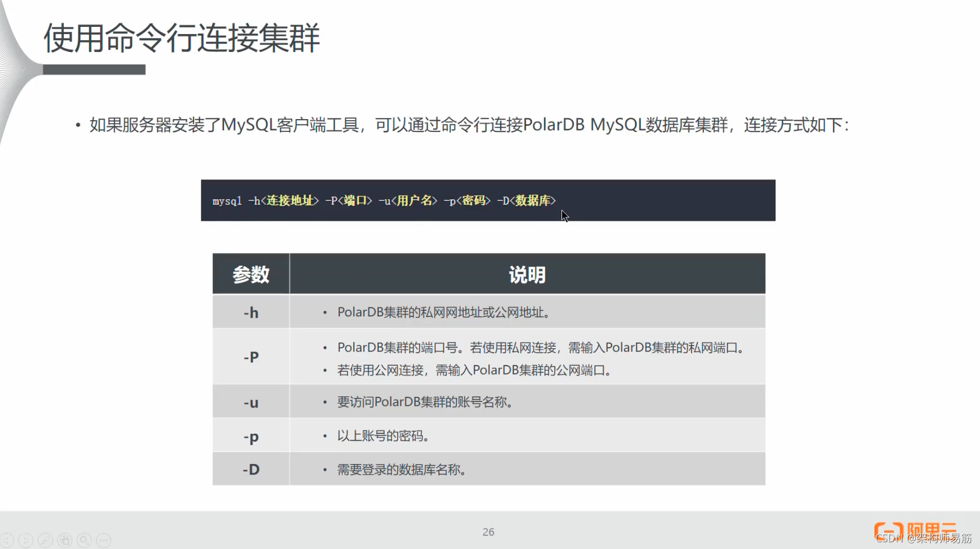
Task: Open more slideshow options menu
Action: tap(103, 540)
